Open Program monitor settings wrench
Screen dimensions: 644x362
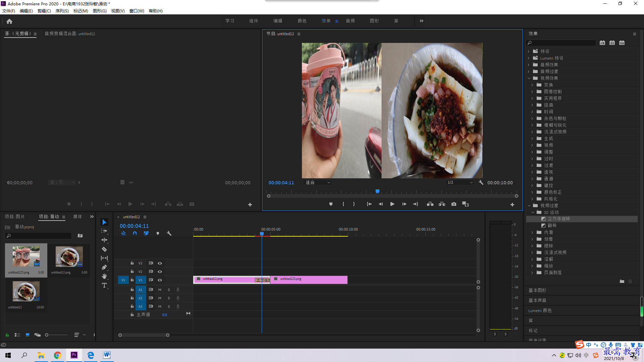(x=481, y=183)
